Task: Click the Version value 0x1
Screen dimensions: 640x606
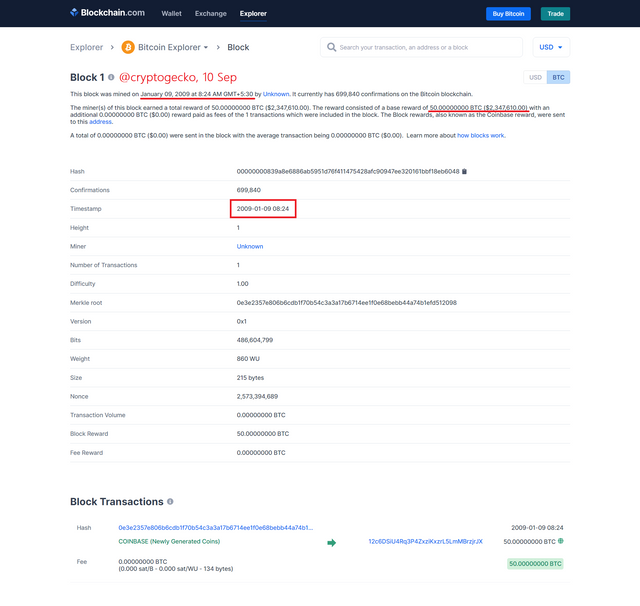Action: (x=242, y=322)
